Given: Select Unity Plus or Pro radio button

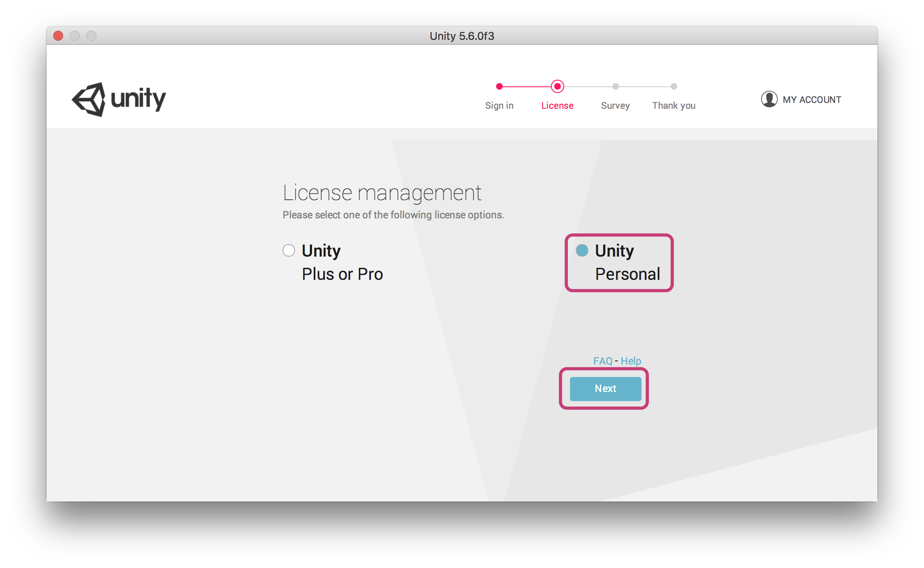Looking at the screenshot, I should (x=289, y=250).
